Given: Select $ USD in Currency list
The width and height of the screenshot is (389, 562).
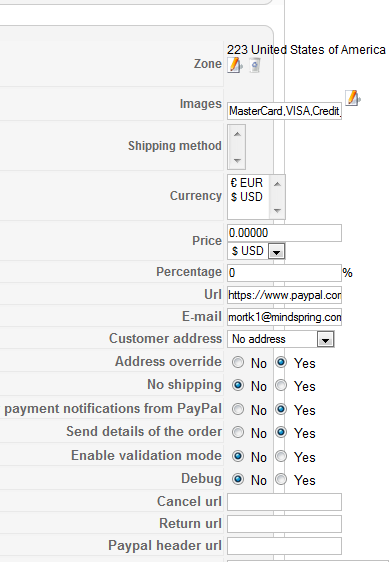Looking at the screenshot, I should [x=247, y=197].
